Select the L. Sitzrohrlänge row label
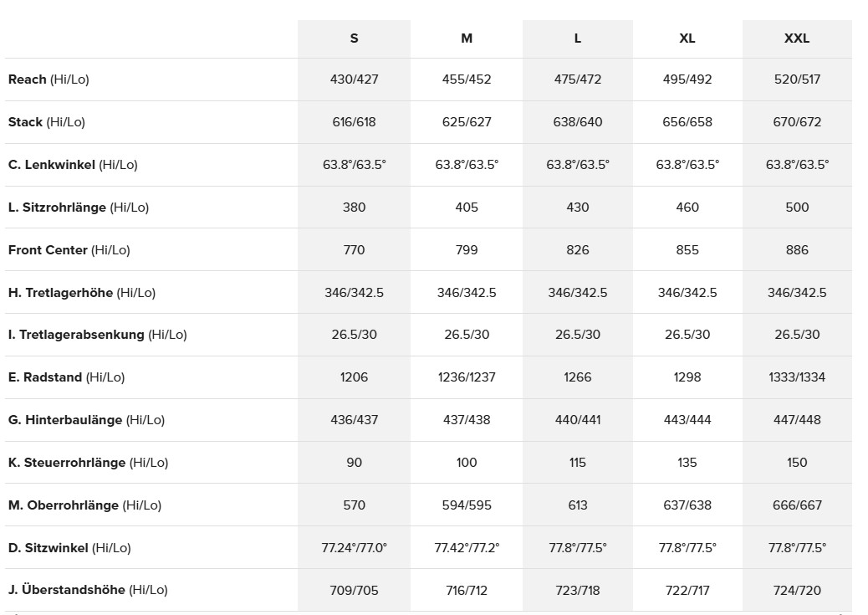 [x=79, y=208]
